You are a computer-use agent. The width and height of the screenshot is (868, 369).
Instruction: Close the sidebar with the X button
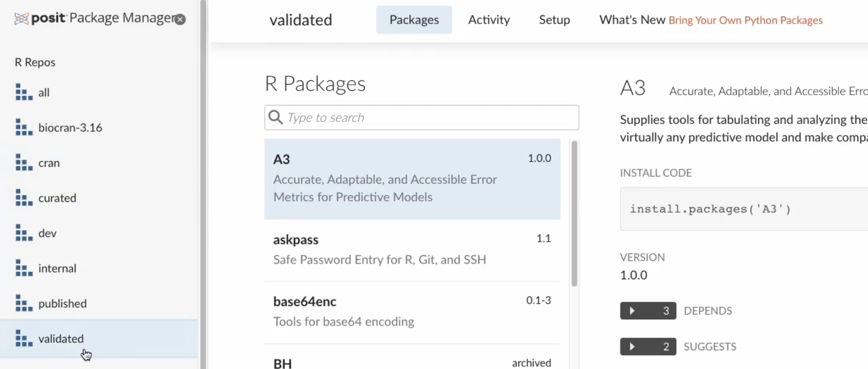tap(180, 20)
